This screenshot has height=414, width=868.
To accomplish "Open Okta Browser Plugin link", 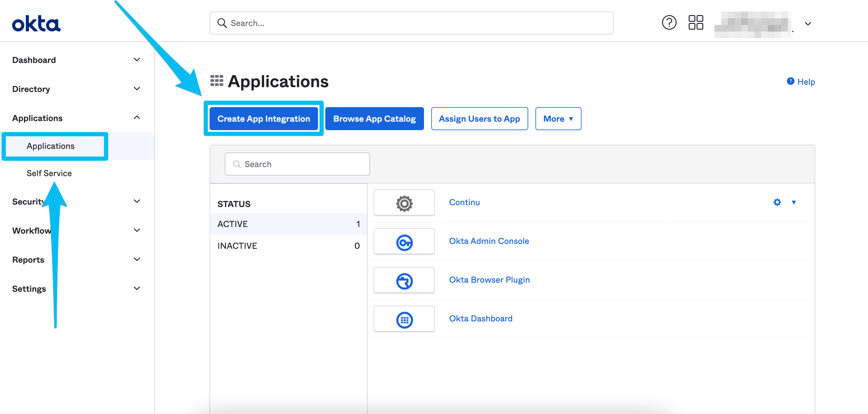I will [489, 280].
